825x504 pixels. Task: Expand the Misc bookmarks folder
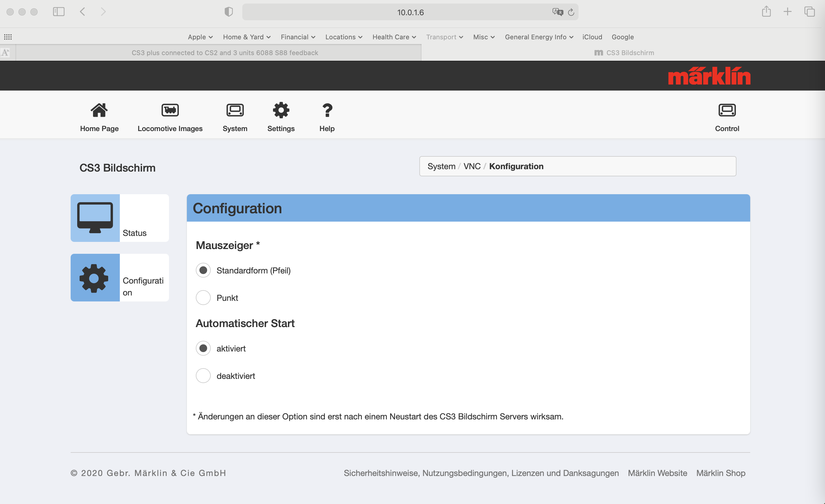pos(484,37)
